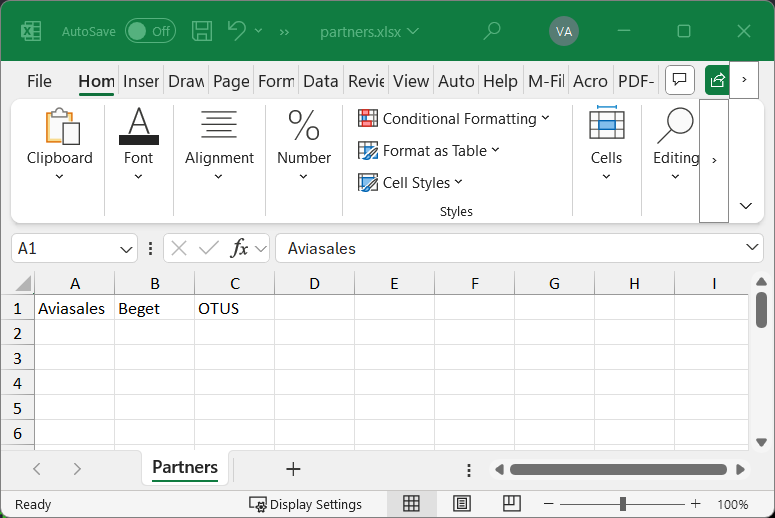Undo the last action
The width and height of the screenshot is (775, 518).
pyautogui.click(x=237, y=31)
